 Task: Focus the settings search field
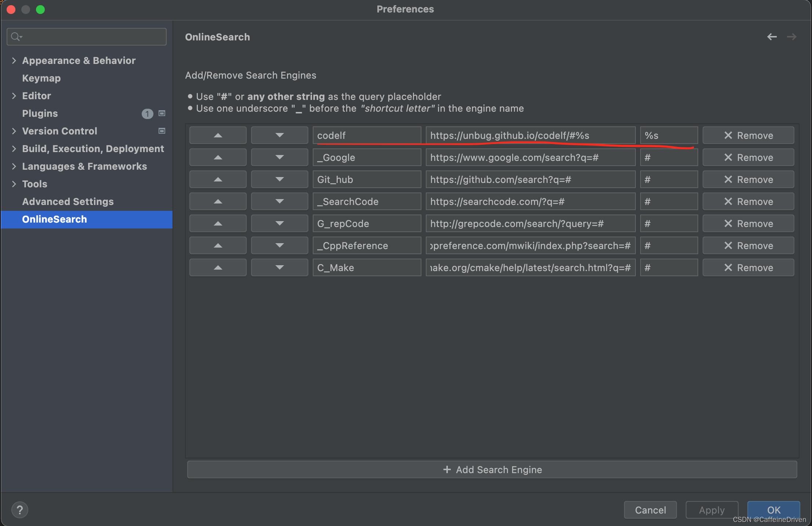[87, 37]
